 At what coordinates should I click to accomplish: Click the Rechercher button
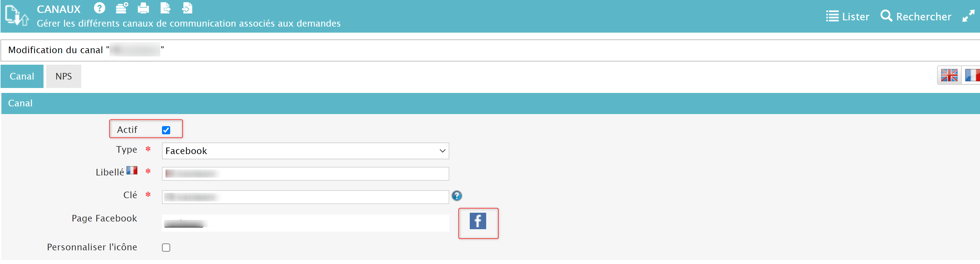[x=915, y=16]
